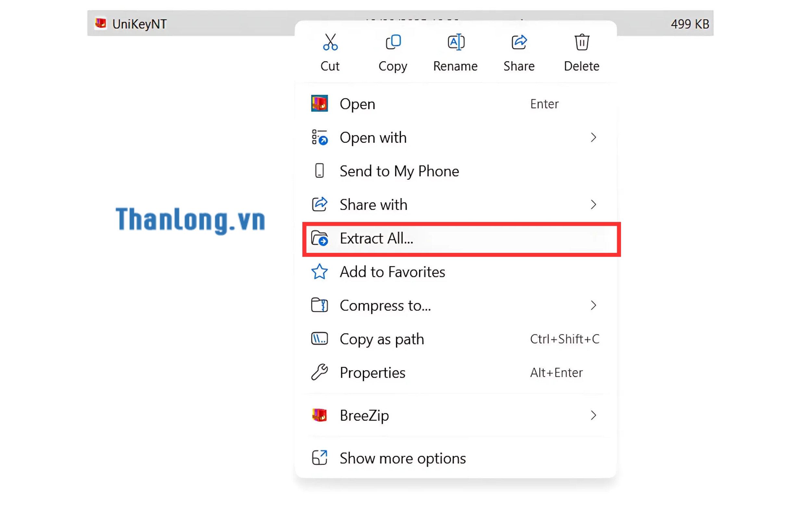Screen dimensions: 812x508
Task: Select Open from the context menu
Action: pos(357,104)
